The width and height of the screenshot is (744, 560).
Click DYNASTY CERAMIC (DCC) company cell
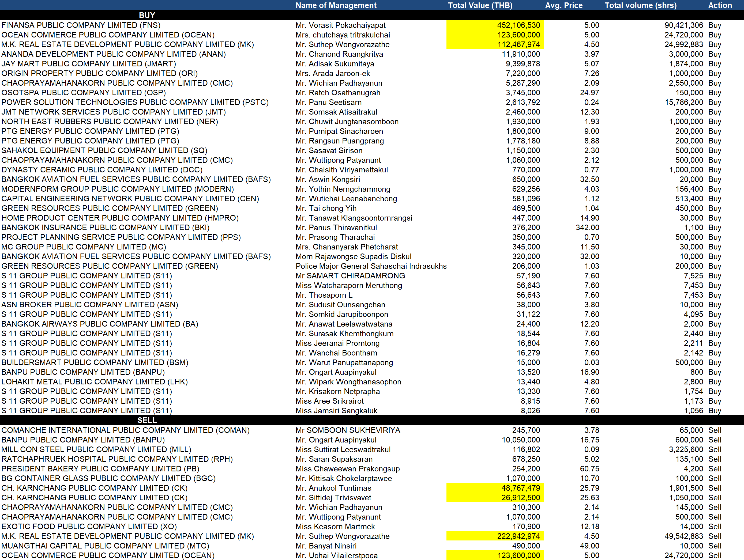tap(102, 170)
